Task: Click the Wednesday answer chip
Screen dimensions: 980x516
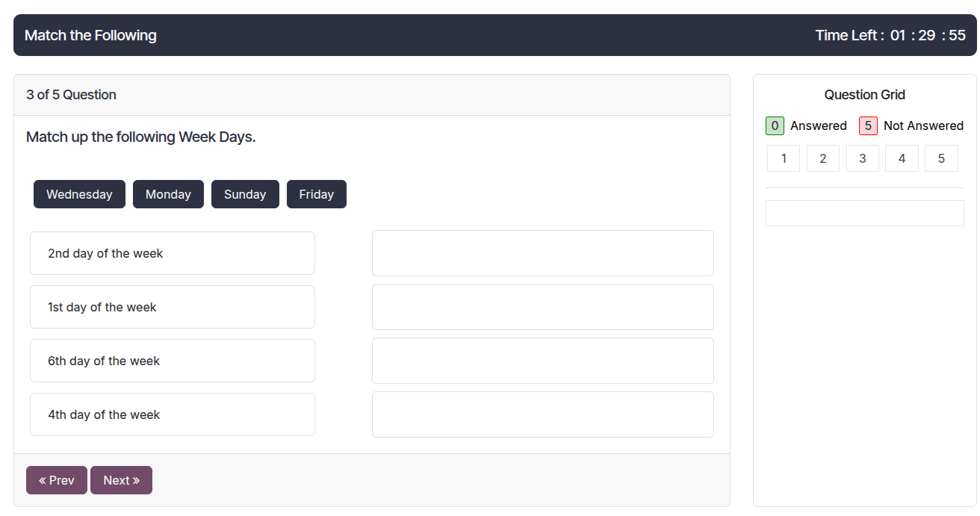Action: (x=79, y=194)
